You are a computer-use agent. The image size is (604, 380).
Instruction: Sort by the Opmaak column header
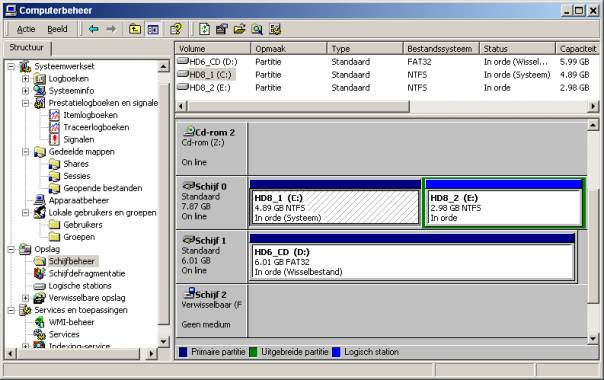point(289,49)
